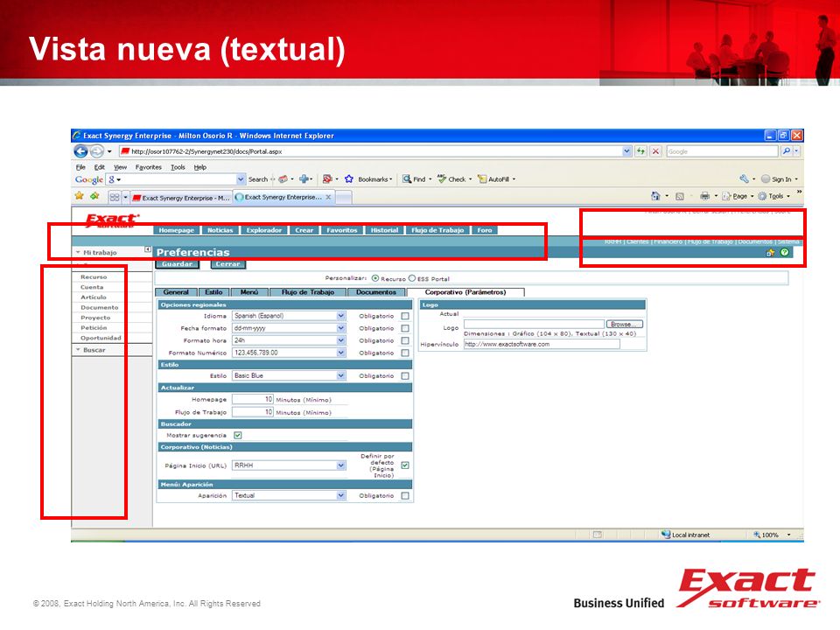840x630 pixels.
Task: Click the browser Back arrow button
Action: coord(80,151)
